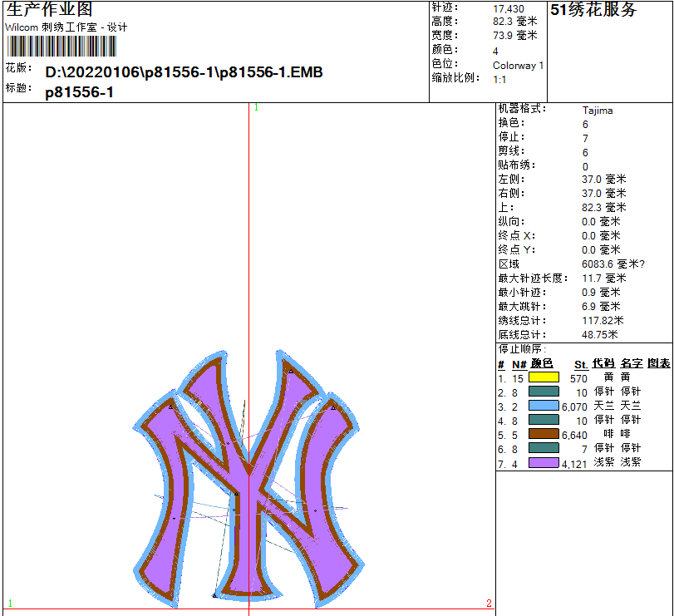Click the 生产作业图 title
The width and height of the screenshot is (674, 616).
click(49, 9)
